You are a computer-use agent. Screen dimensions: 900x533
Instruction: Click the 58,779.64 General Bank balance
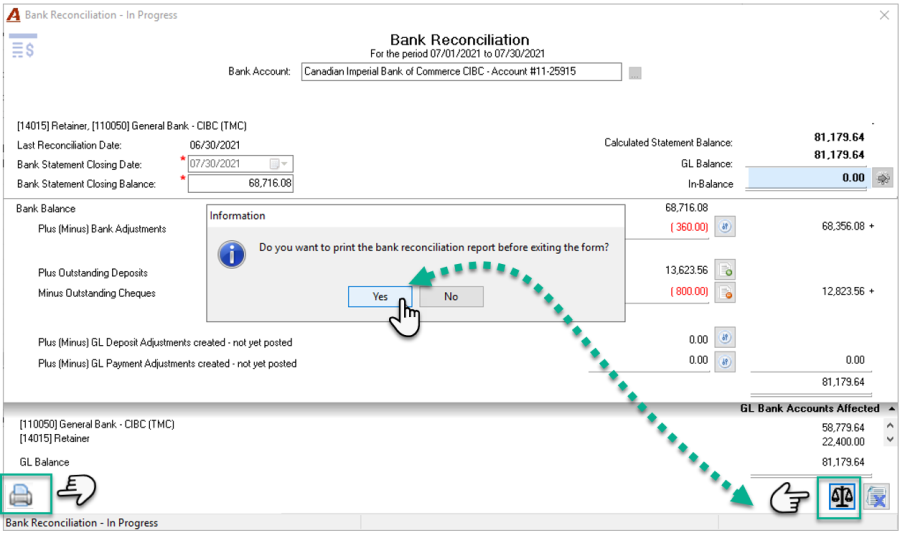point(843,428)
